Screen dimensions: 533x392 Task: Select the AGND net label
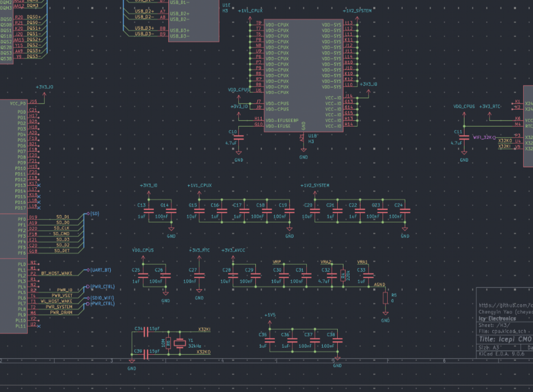point(379,284)
